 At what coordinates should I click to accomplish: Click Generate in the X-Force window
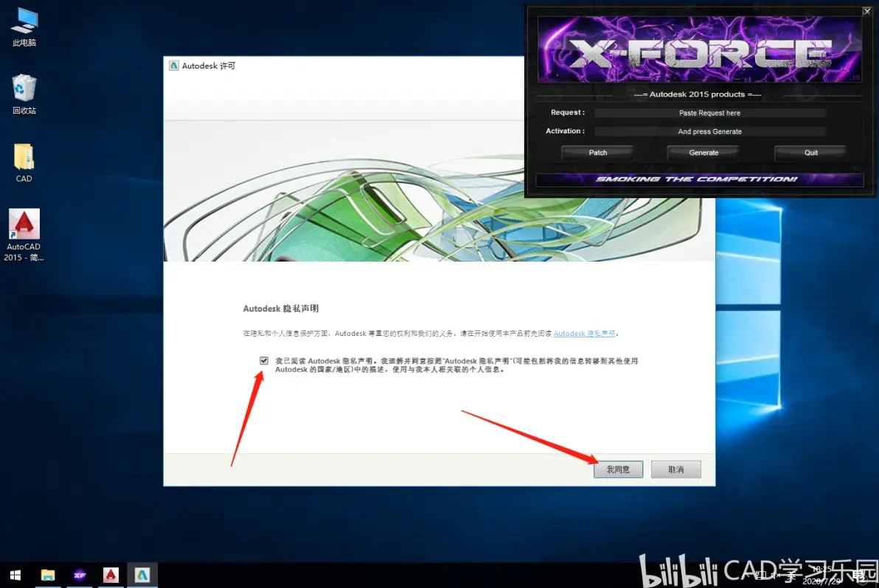click(703, 153)
